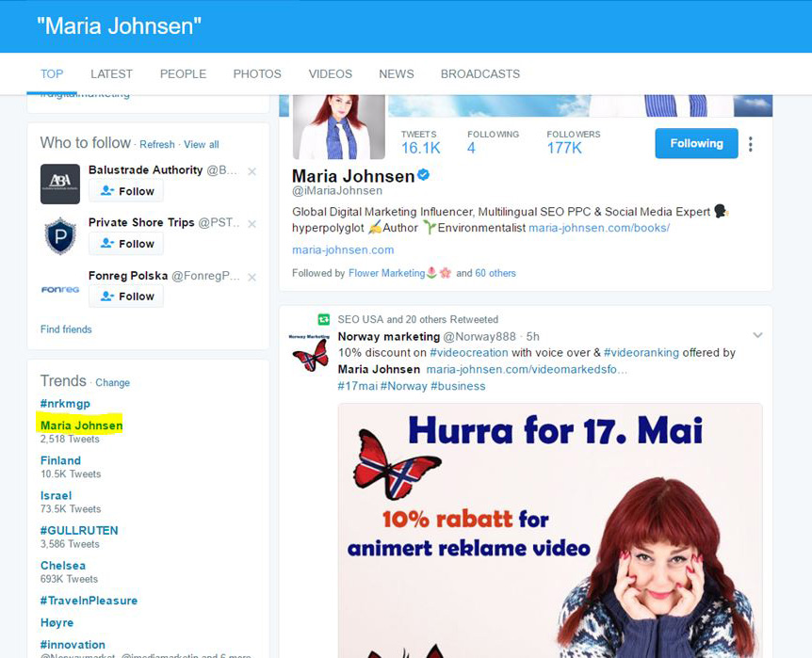This screenshot has width=812, height=658.
Task: Open the #Norway hashtag
Action: click(404, 386)
